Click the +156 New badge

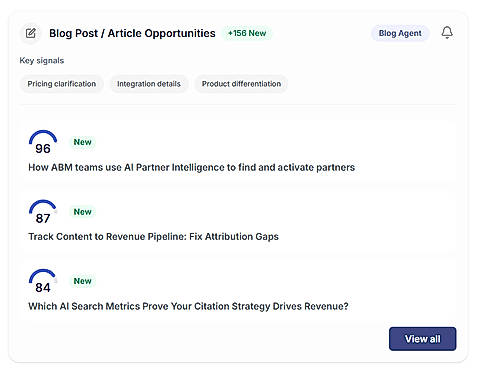[247, 33]
